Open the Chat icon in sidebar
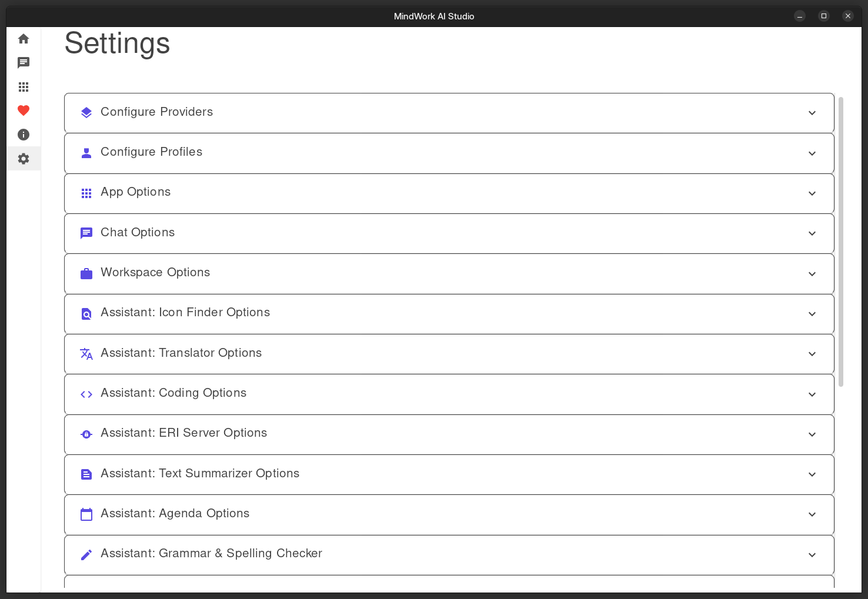 tap(24, 63)
